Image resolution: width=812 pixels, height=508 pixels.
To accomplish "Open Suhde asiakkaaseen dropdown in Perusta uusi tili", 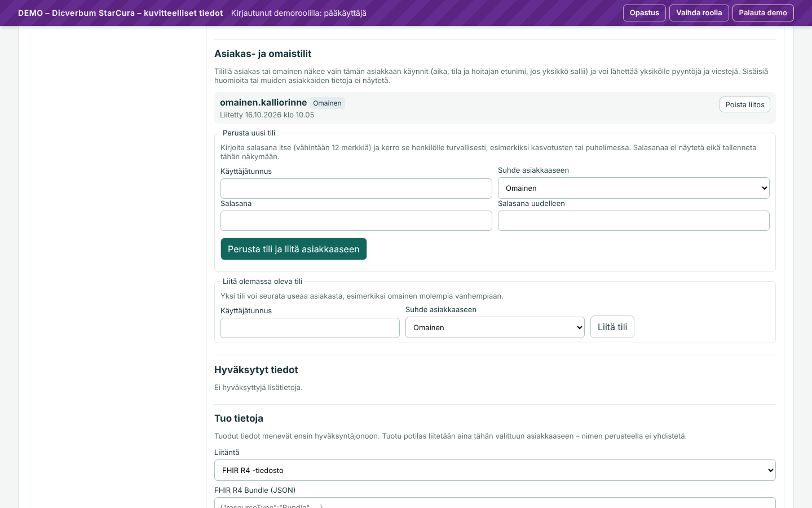I will coord(634,188).
